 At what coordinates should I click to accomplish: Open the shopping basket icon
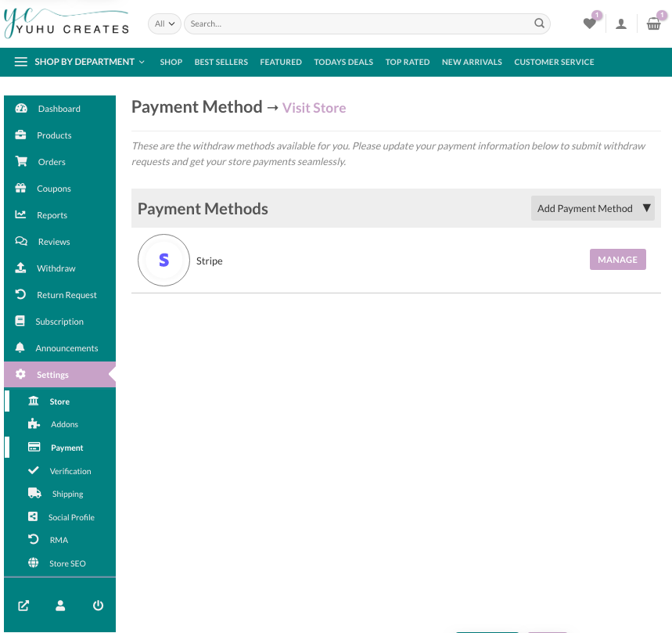653,23
